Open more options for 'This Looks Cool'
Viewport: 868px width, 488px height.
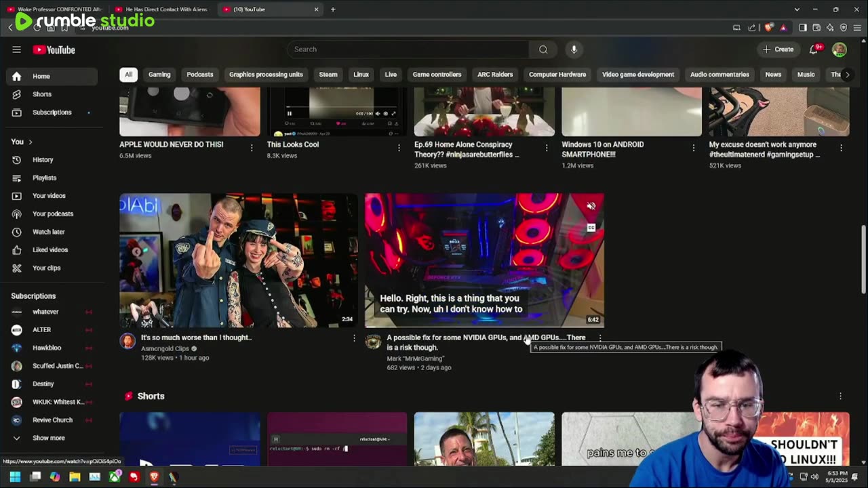[x=399, y=148]
